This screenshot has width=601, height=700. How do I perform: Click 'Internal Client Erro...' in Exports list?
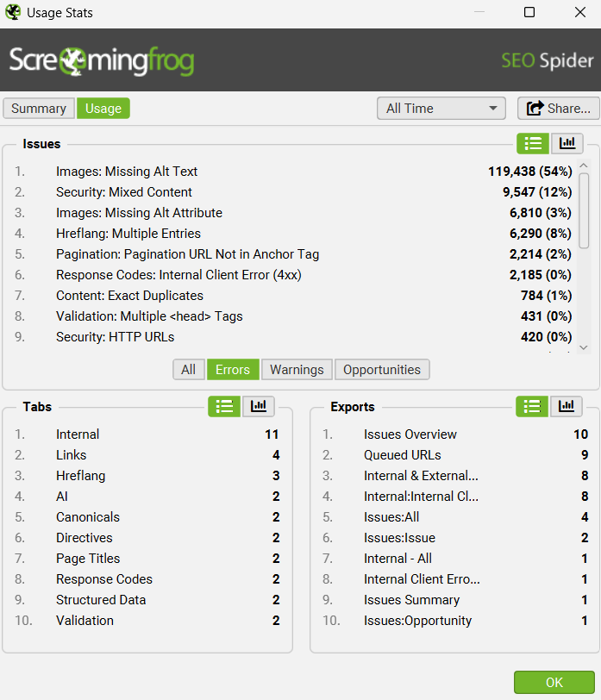click(422, 579)
